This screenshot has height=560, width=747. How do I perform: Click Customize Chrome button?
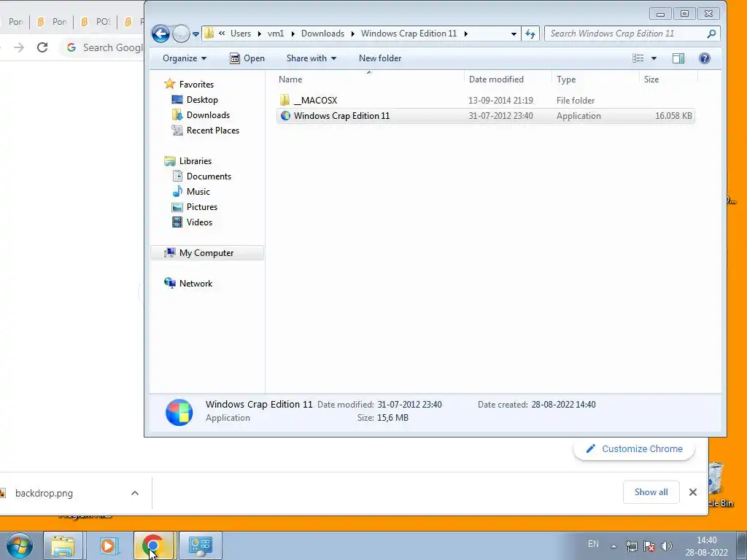pyautogui.click(x=634, y=448)
